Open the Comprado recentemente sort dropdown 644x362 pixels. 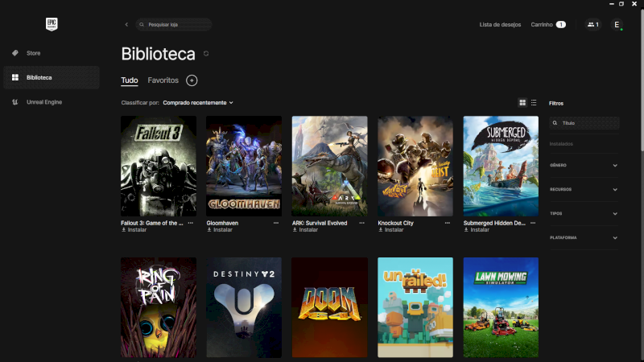point(198,103)
